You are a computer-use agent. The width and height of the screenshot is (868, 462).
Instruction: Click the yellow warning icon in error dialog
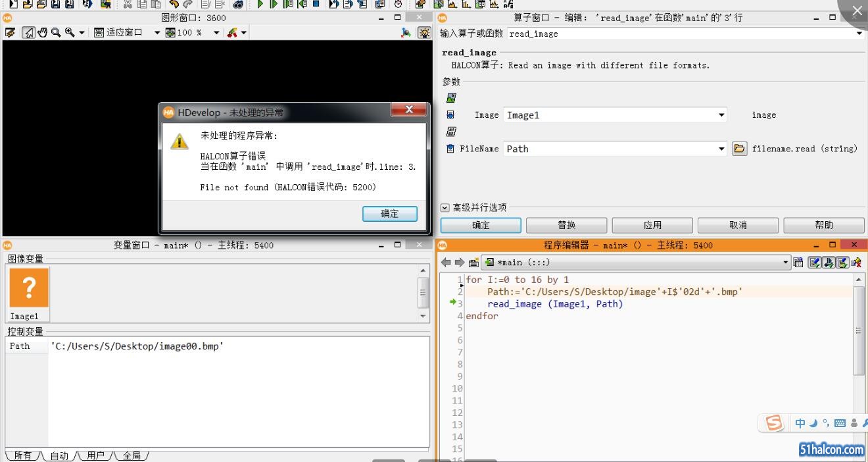point(180,141)
